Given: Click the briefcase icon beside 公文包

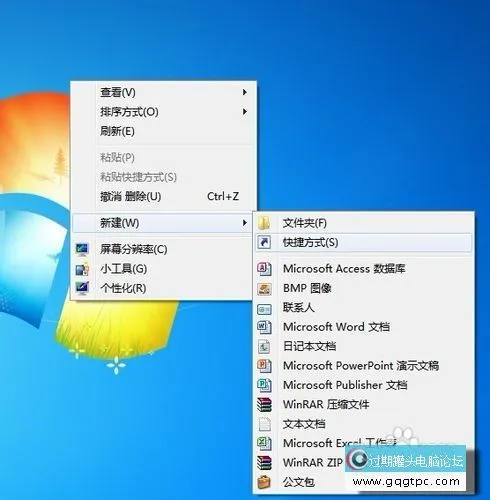Looking at the screenshot, I should (264, 482).
